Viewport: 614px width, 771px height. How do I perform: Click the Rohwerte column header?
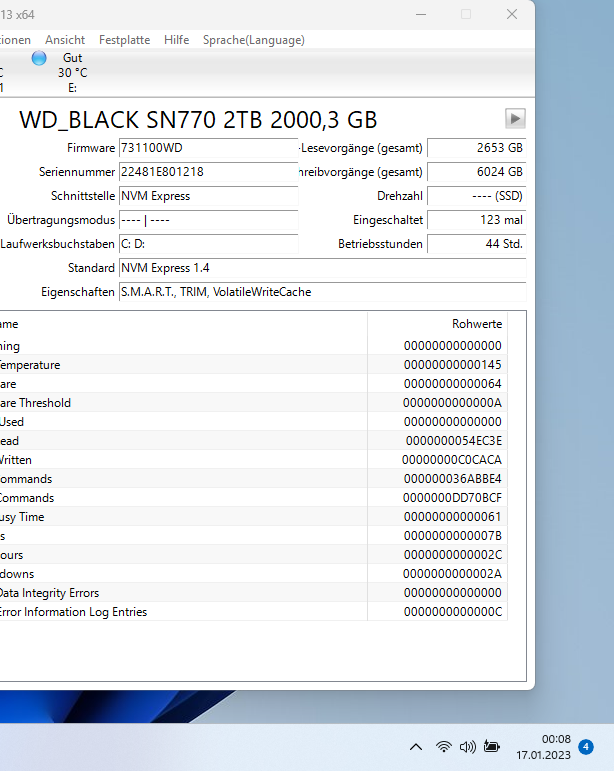438,324
